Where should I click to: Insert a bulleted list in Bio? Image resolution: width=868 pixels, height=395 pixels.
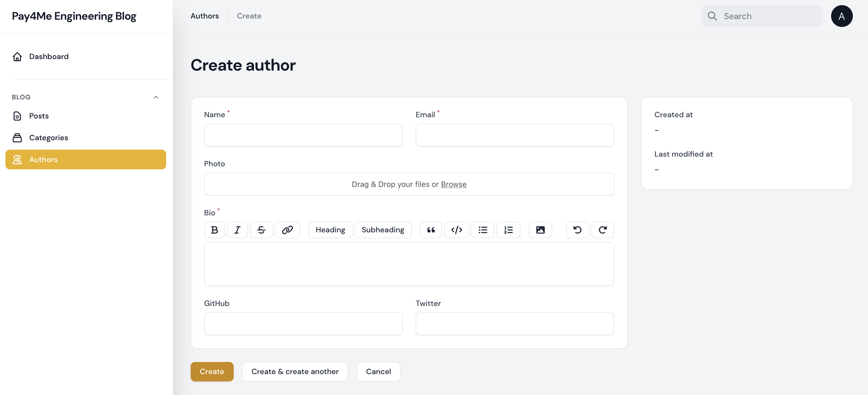coord(482,230)
